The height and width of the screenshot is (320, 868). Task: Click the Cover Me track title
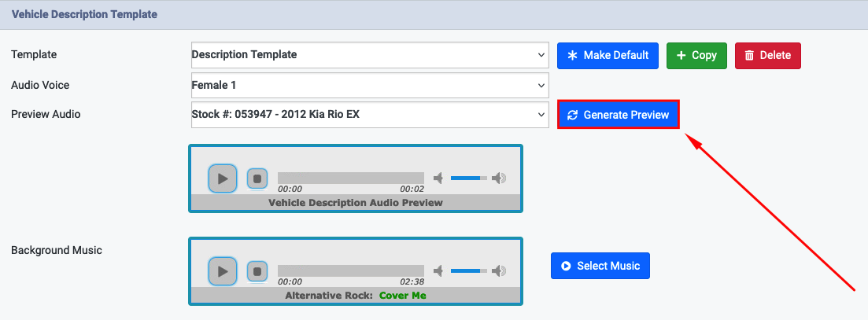click(x=403, y=296)
